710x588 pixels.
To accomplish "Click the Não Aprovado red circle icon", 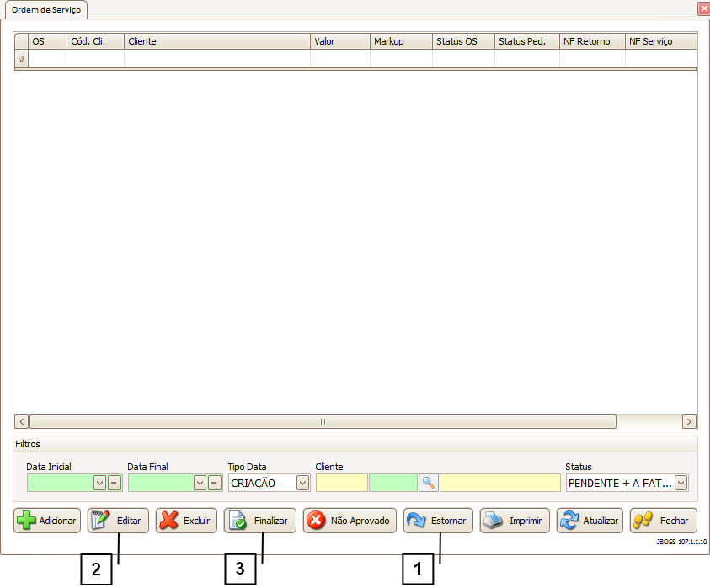I will (317, 521).
